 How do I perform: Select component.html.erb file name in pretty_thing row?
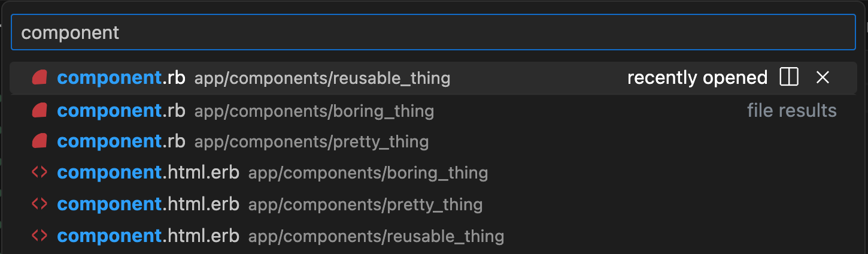(148, 204)
